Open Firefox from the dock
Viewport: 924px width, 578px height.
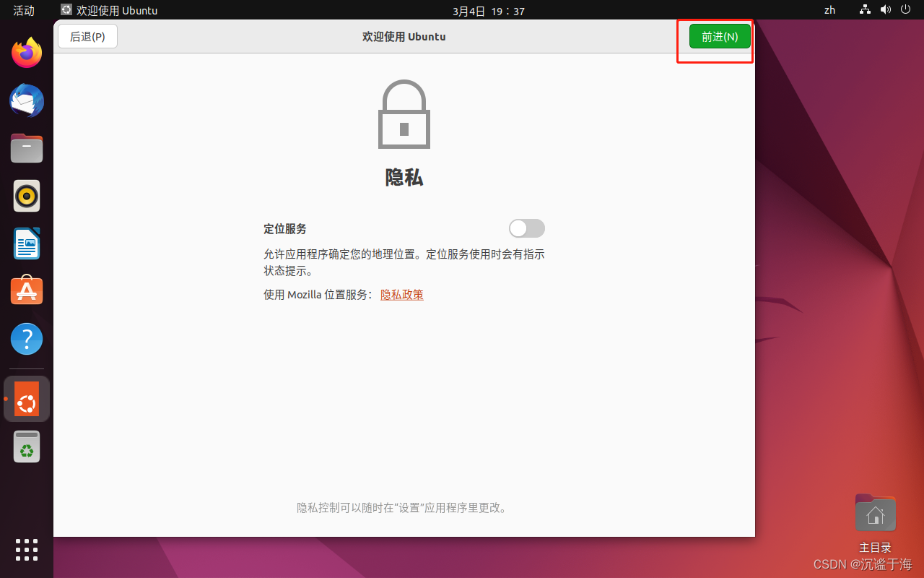click(x=27, y=53)
